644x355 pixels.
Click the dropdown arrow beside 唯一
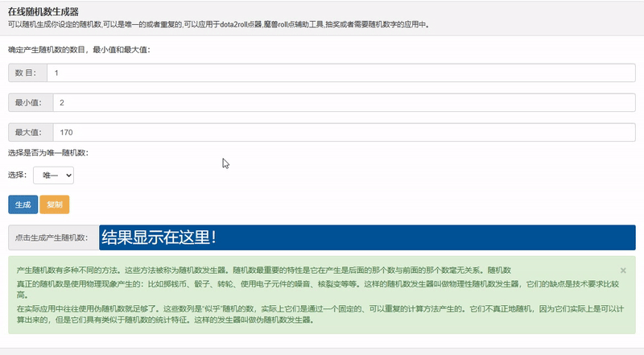69,175
